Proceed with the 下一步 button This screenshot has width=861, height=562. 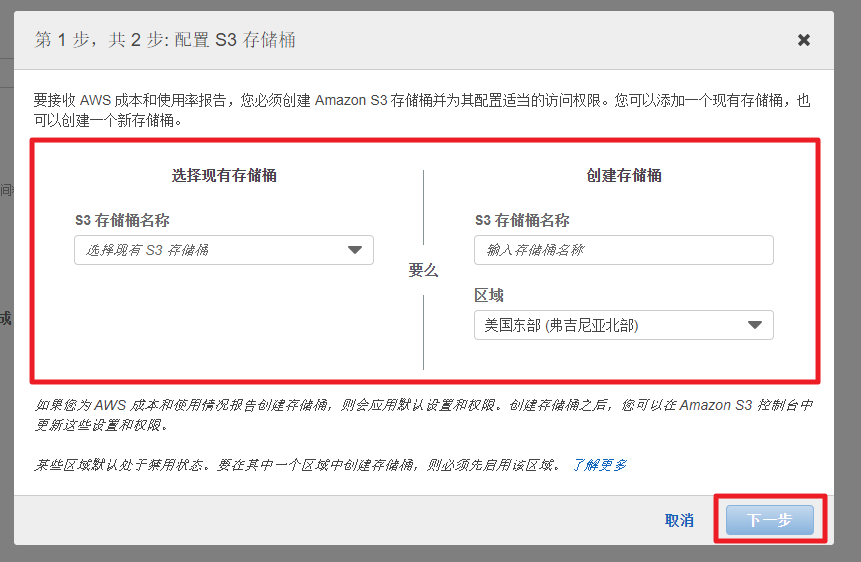[x=769, y=520]
